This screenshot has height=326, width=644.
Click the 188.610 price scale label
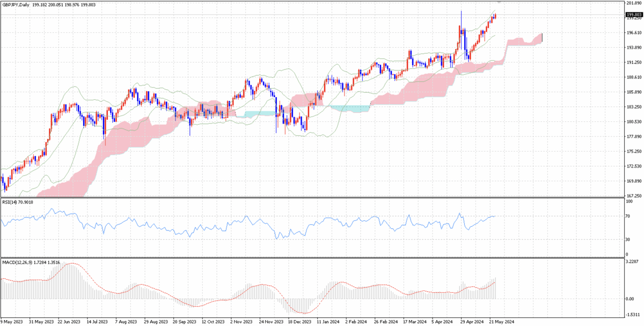(x=634, y=77)
